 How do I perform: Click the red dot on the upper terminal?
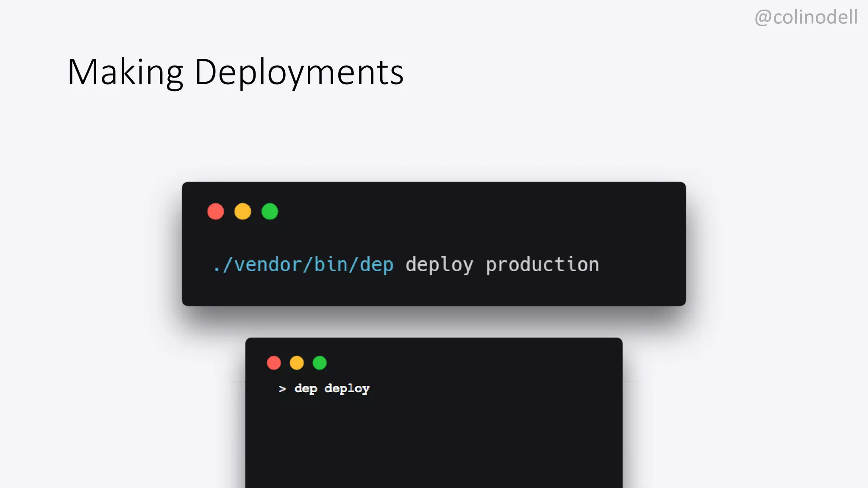pyautogui.click(x=215, y=211)
